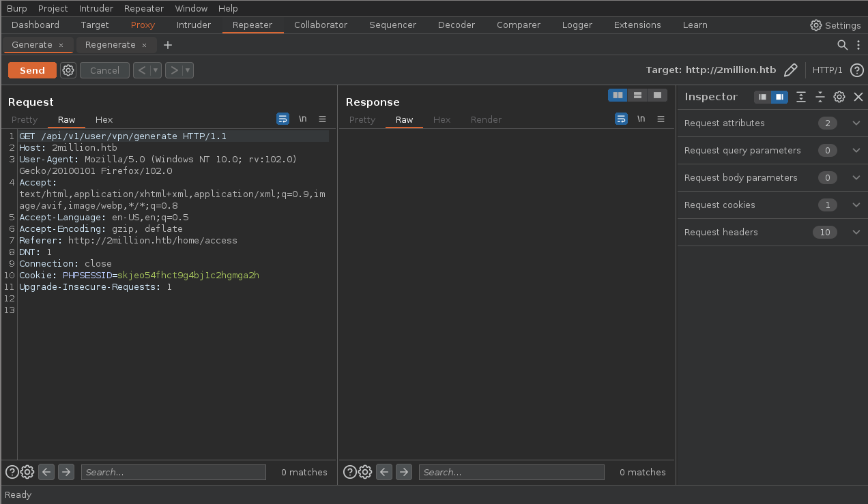
Task: Click the Send request gear options icon
Action: pyautogui.click(x=68, y=70)
